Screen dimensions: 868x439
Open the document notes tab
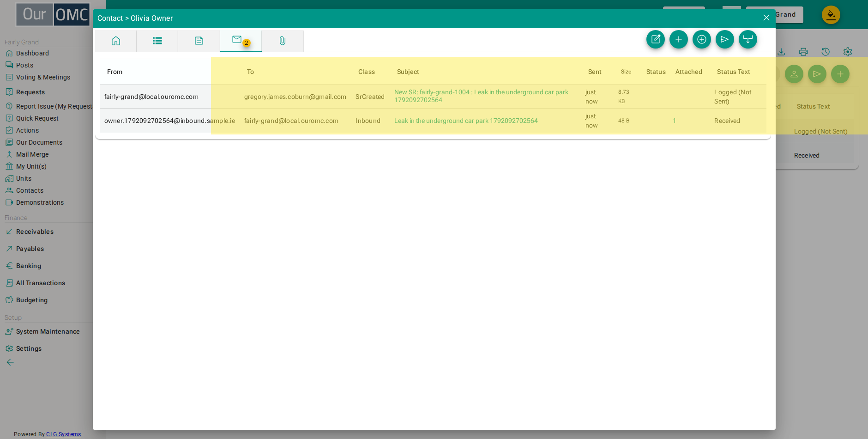[x=199, y=41]
